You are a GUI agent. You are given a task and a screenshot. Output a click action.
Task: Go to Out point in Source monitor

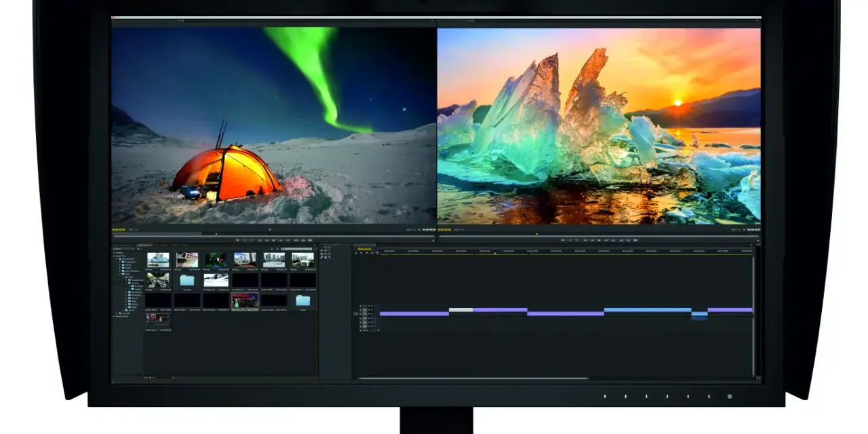[x=288, y=240]
